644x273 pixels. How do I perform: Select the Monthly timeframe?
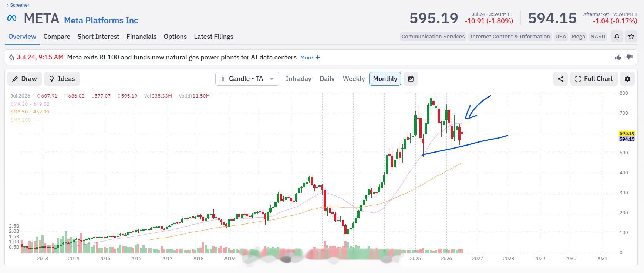(x=385, y=79)
